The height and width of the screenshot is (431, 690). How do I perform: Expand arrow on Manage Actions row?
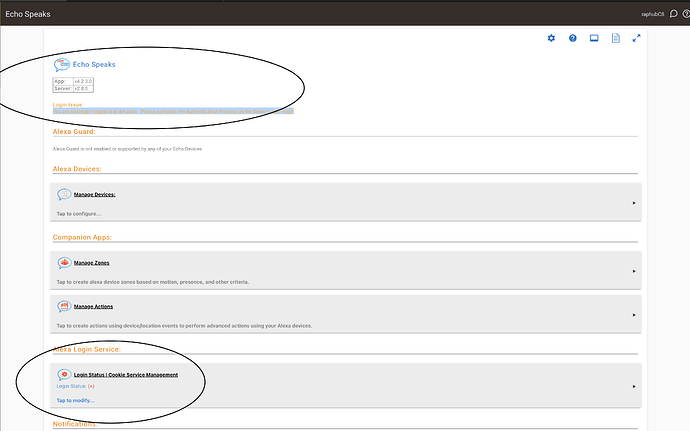(634, 315)
